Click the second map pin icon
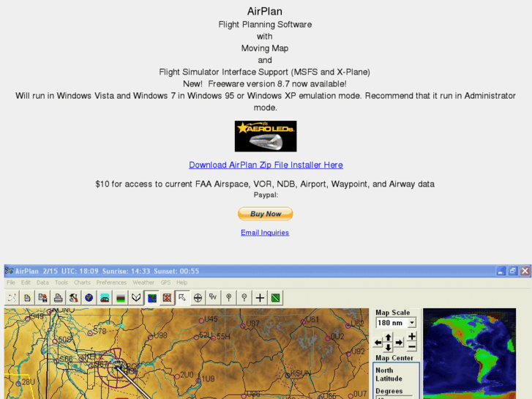This screenshot has height=399, width=532. tap(244, 298)
